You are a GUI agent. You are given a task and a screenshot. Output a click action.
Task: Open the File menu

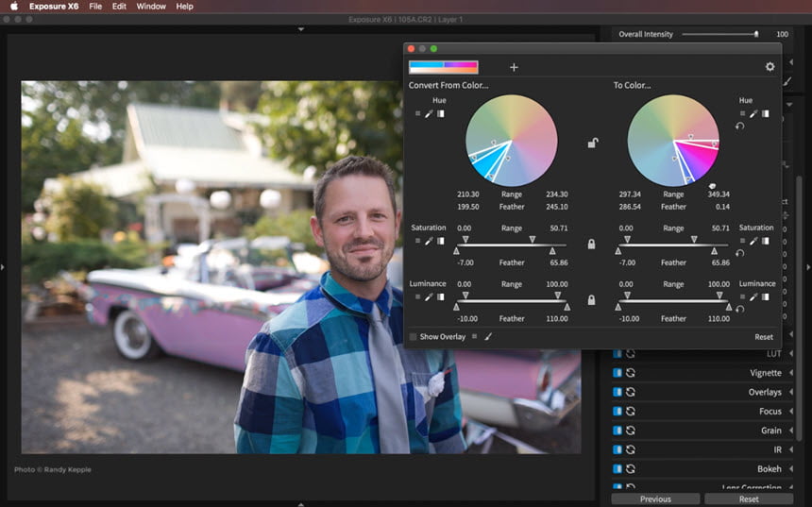pyautogui.click(x=95, y=7)
